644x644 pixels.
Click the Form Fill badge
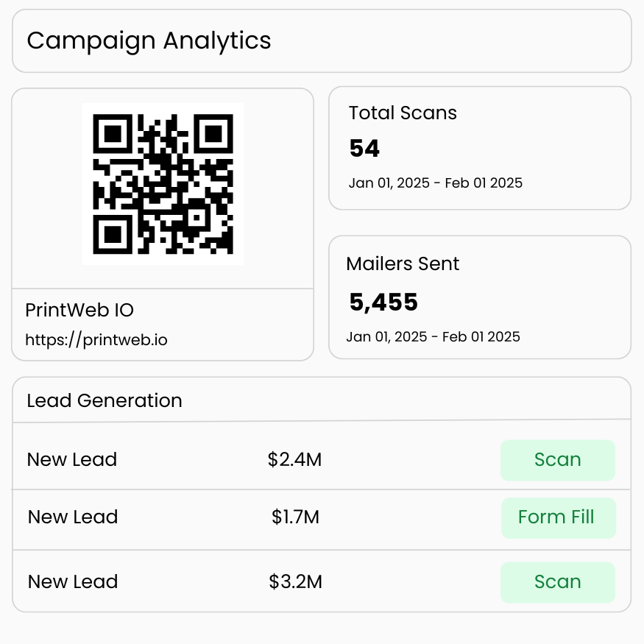click(559, 518)
